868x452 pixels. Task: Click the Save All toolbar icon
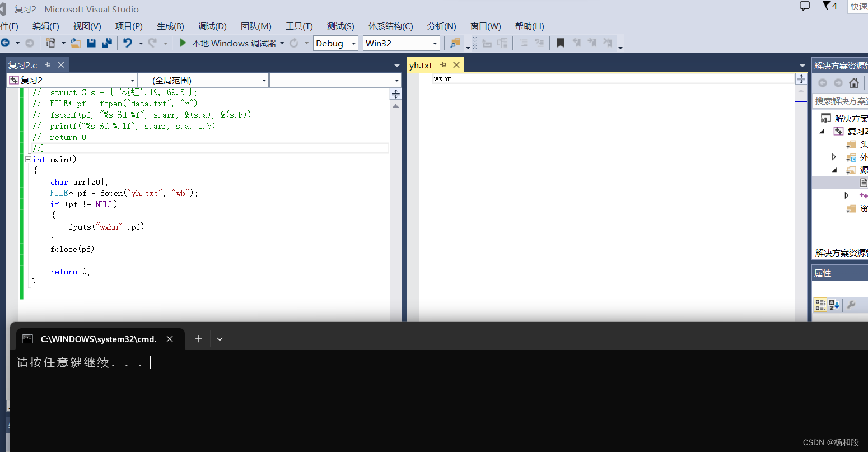pyautogui.click(x=107, y=43)
